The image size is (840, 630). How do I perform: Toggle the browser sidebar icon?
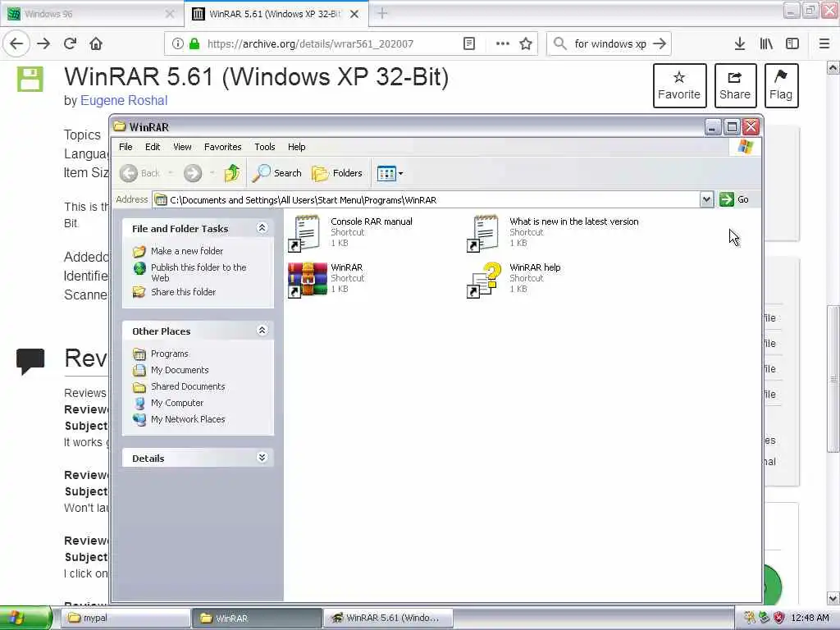pyautogui.click(x=792, y=44)
